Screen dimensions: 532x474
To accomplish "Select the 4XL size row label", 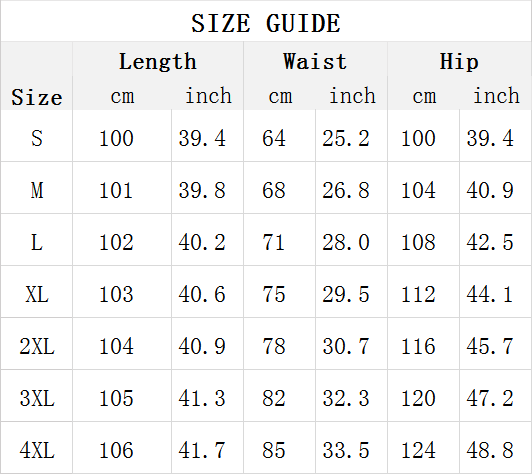I will [37, 451].
